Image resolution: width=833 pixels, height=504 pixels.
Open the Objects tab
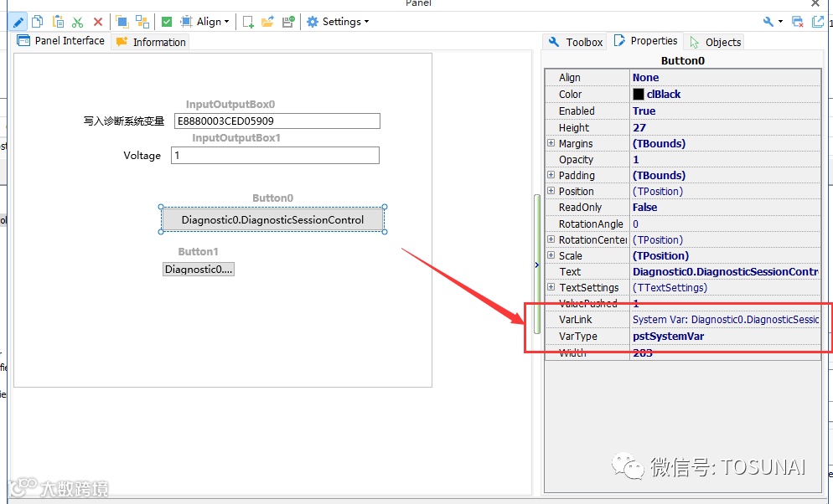(x=715, y=42)
